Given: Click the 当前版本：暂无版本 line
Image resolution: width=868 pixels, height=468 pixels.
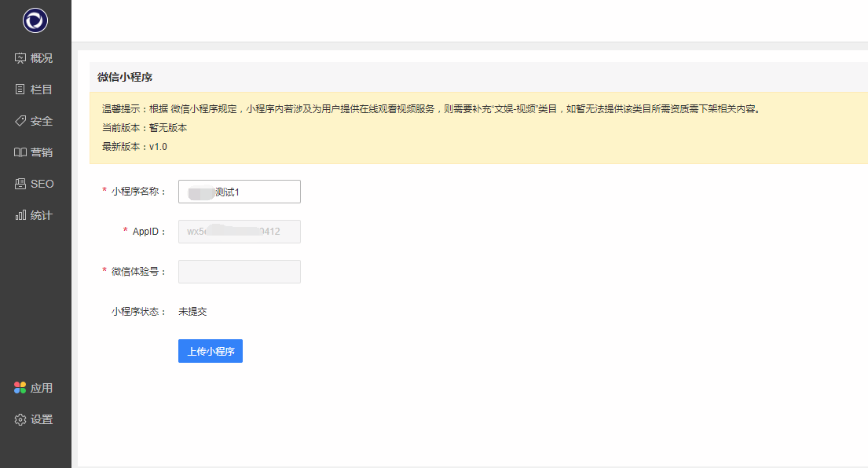Looking at the screenshot, I should 145,128.
